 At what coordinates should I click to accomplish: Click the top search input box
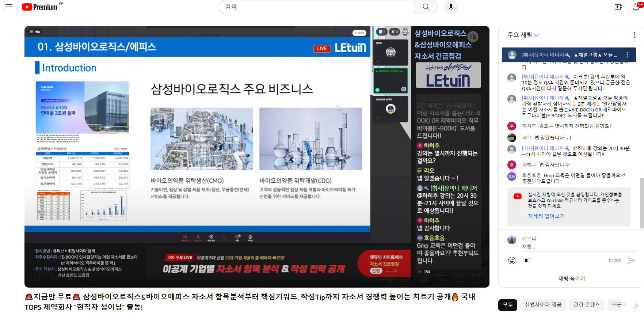click(x=317, y=7)
